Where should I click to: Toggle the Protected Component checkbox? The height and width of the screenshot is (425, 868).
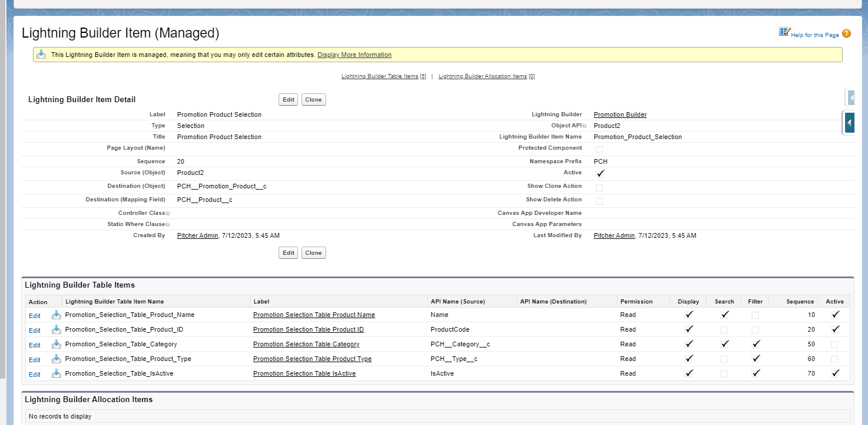click(x=599, y=149)
